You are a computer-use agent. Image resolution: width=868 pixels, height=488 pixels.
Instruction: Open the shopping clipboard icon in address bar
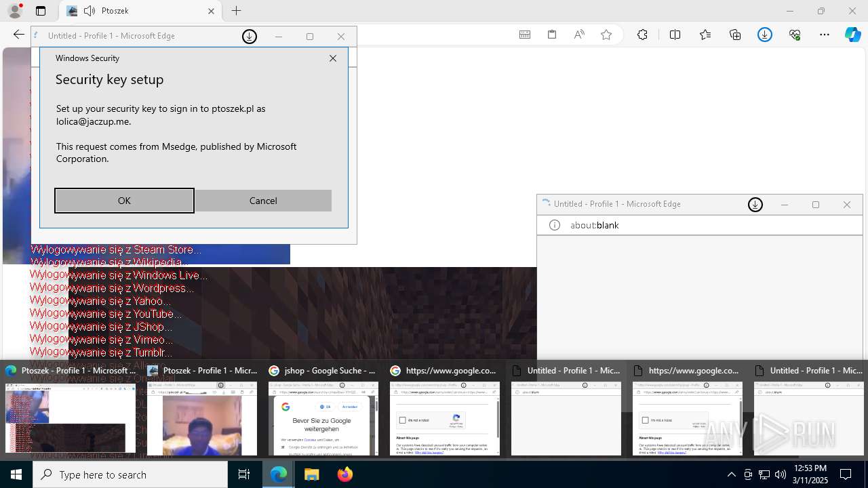552,35
